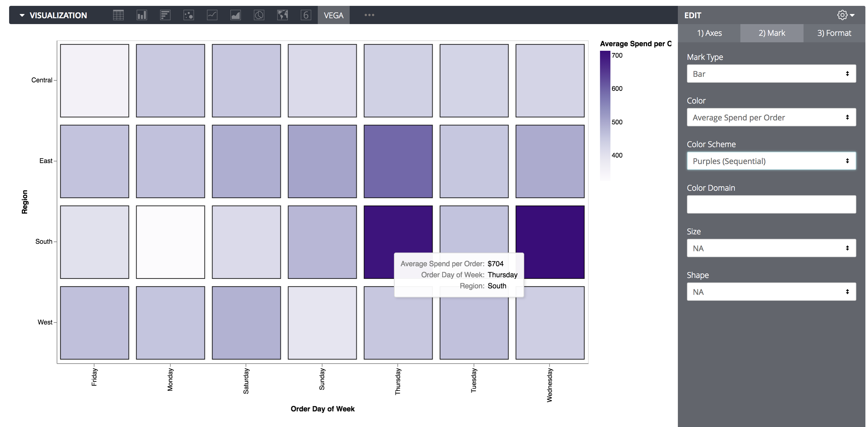Open the Color Scheme dropdown
The width and height of the screenshot is (868, 427).
771,161
